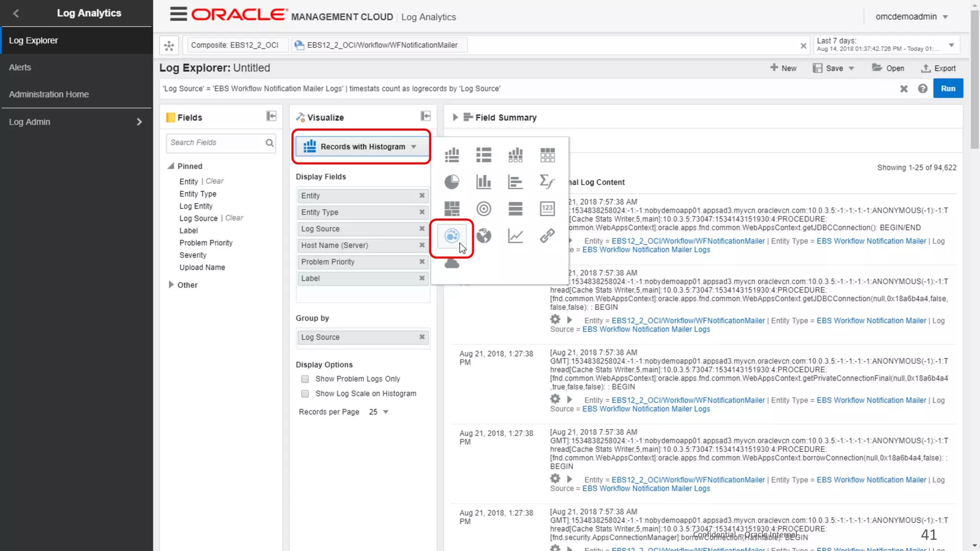
Task: Collapse the Fields panel
Action: [271, 116]
